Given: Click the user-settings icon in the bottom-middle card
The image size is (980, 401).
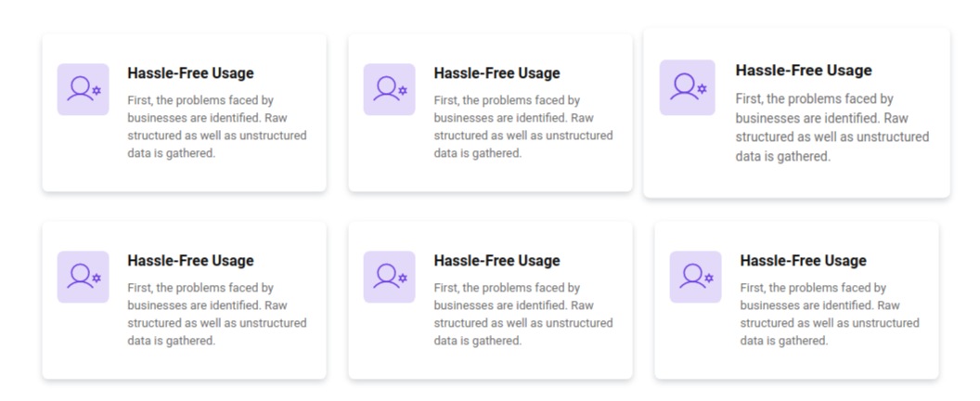Looking at the screenshot, I should point(390,277).
